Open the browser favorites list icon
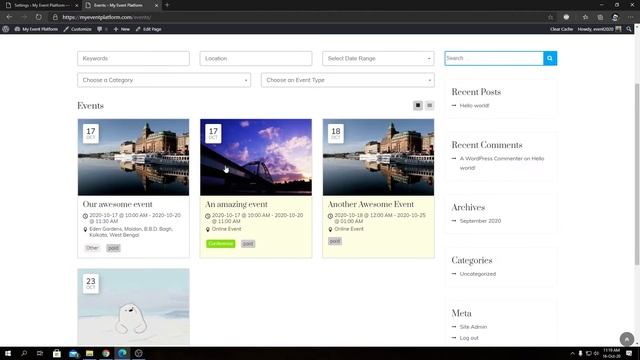 [585, 17]
